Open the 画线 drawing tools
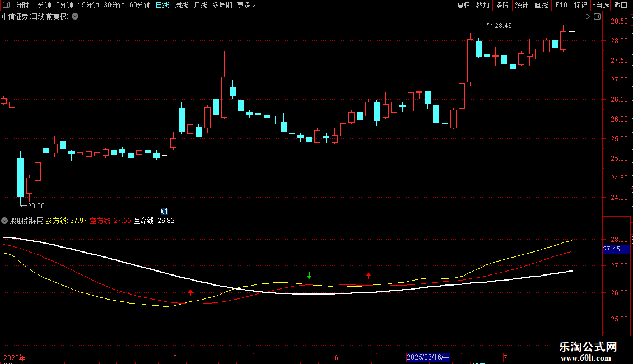Viewport: 633px width, 364px height. [541, 5]
